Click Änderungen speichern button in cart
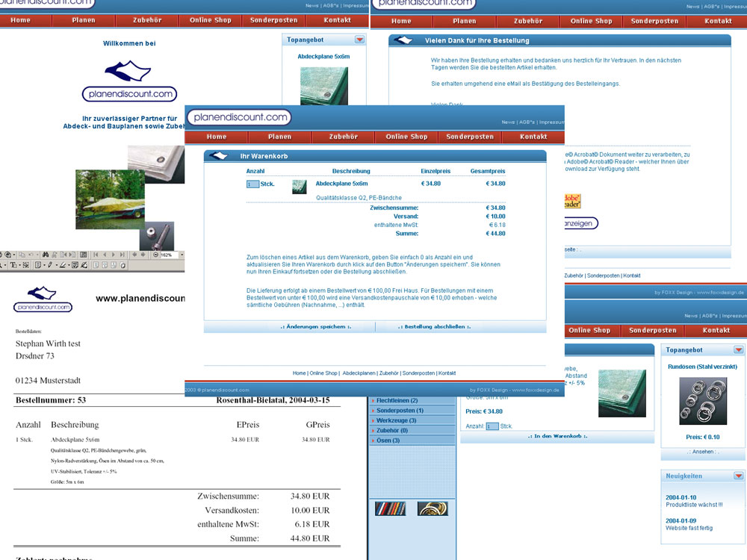The image size is (747, 560). coord(316,327)
